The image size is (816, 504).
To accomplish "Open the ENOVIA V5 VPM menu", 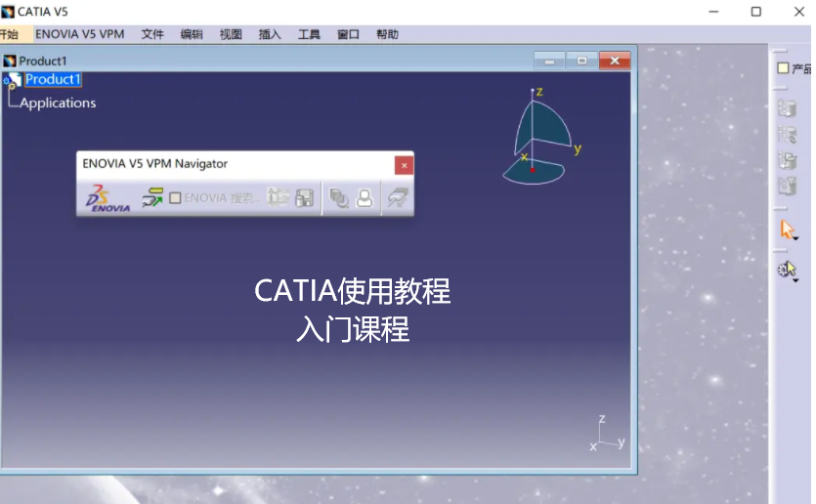I will 79,34.
